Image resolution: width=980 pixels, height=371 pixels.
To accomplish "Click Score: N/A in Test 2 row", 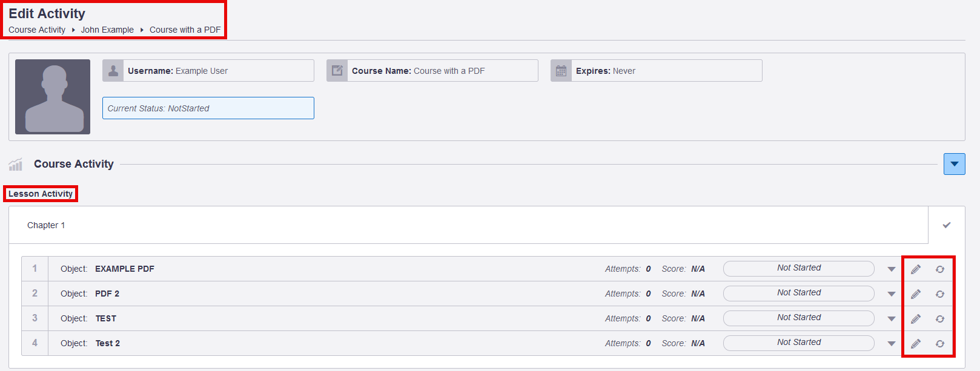I will (683, 343).
